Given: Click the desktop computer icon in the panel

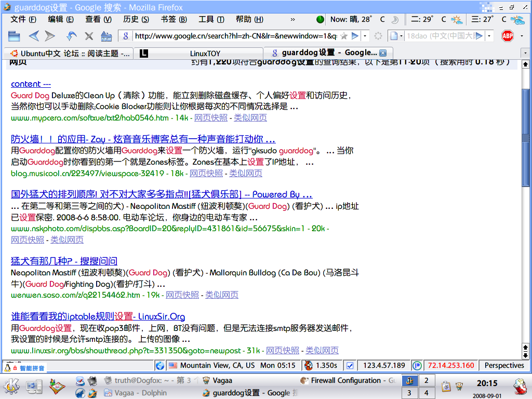Looking at the screenshot, I should pos(34,387).
